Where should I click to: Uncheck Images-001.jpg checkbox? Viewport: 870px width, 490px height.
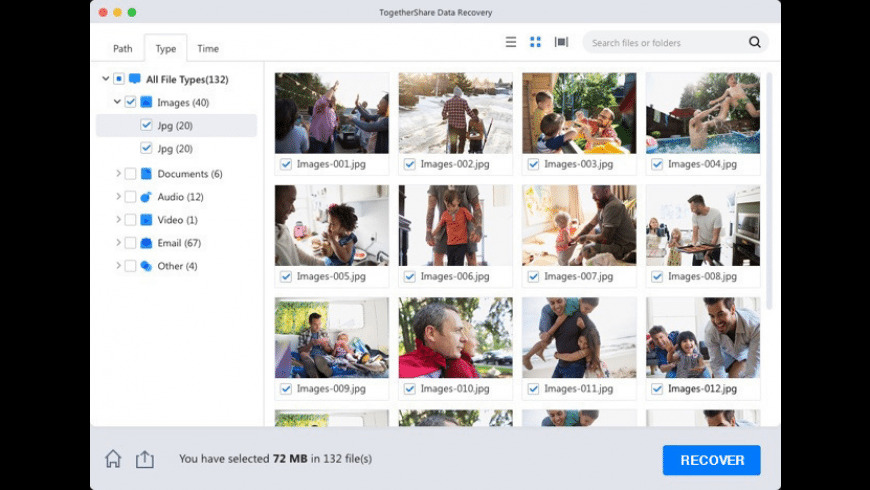coord(286,164)
